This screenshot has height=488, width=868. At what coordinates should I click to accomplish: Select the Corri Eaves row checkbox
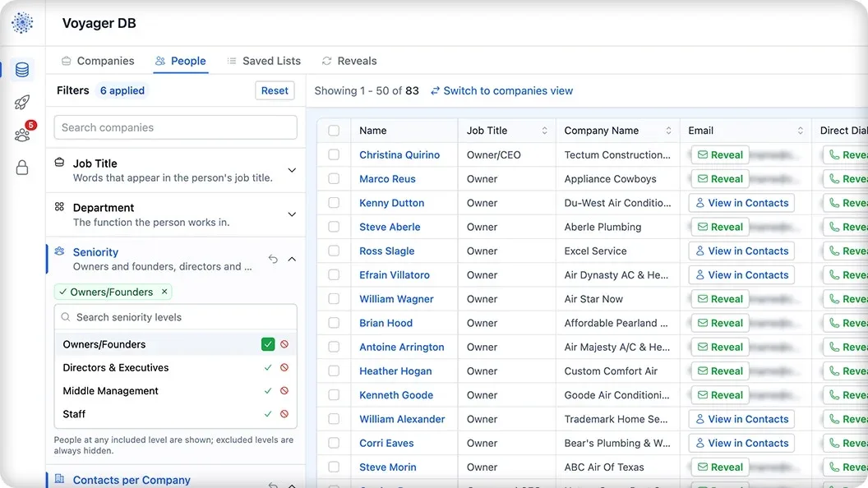[x=334, y=443]
